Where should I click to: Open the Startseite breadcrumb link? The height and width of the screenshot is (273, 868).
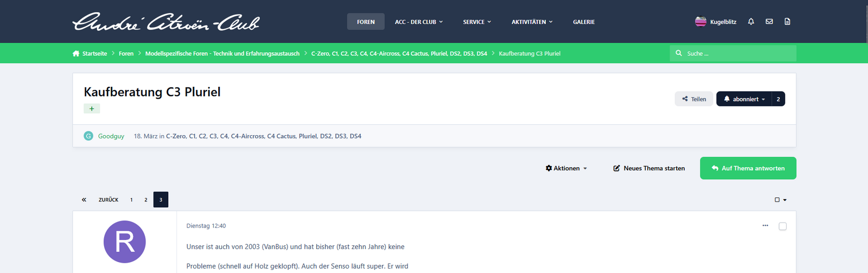coord(94,53)
